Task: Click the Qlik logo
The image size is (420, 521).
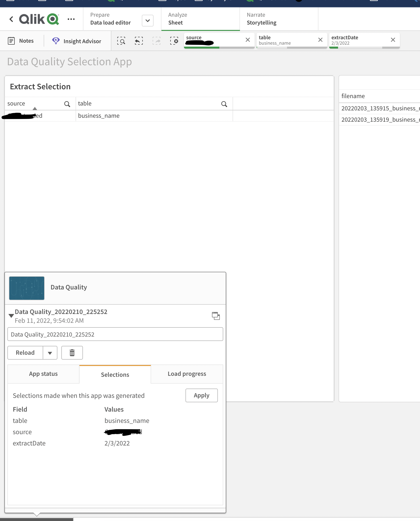Action: [39, 19]
